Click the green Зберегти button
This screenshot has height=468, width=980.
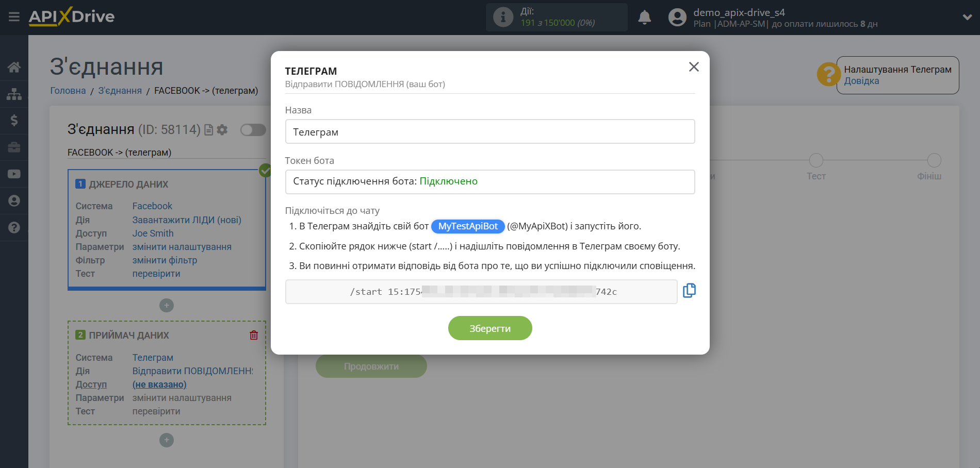(x=489, y=328)
